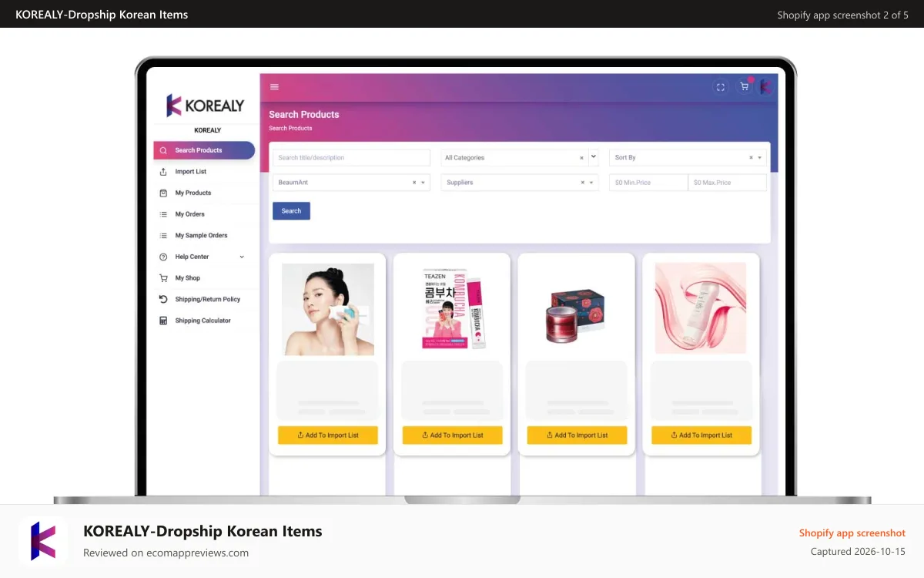Viewport: 924px width, 578px height.
Task: Click the My Sample Orders list icon
Action: (x=163, y=236)
